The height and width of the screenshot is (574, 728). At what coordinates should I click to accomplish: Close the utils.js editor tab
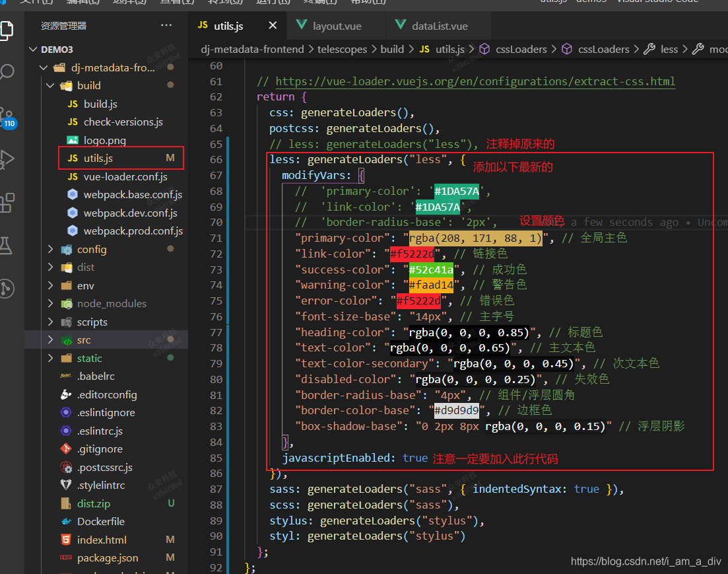(273, 26)
